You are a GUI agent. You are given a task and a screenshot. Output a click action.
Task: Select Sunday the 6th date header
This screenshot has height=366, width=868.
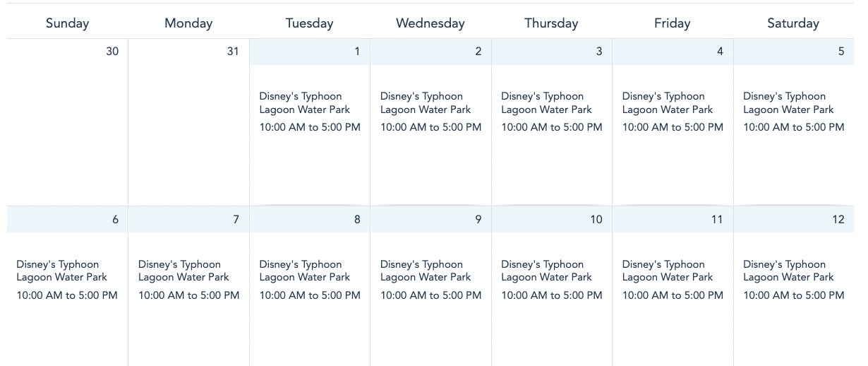[x=115, y=220]
